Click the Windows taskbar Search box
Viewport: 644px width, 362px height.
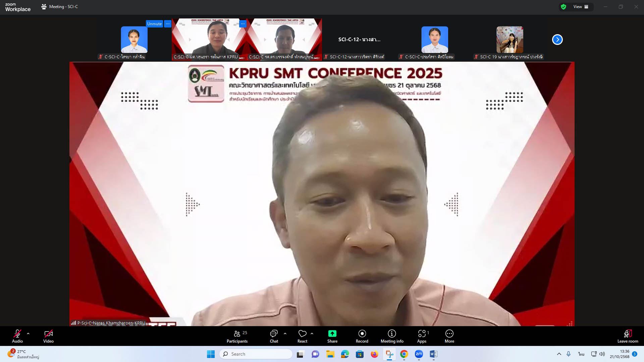click(x=256, y=354)
